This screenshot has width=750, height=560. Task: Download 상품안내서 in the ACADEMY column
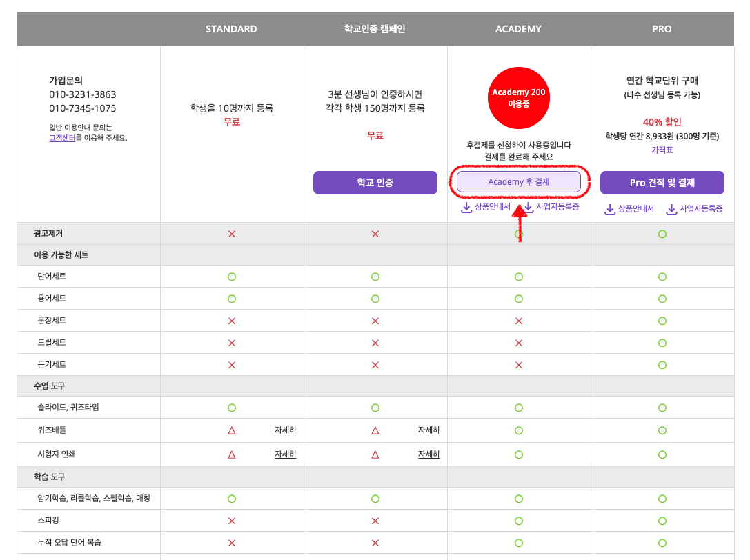point(486,207)
